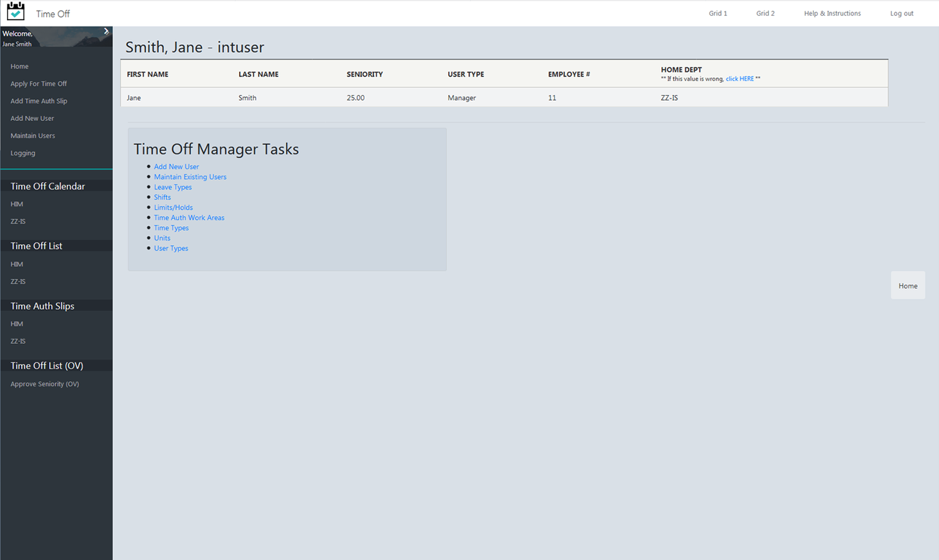Collapse the sidebar using the arrow icon
Image resolution: width=939 pixels, height=560 pixels.
(x=106, y=32)
